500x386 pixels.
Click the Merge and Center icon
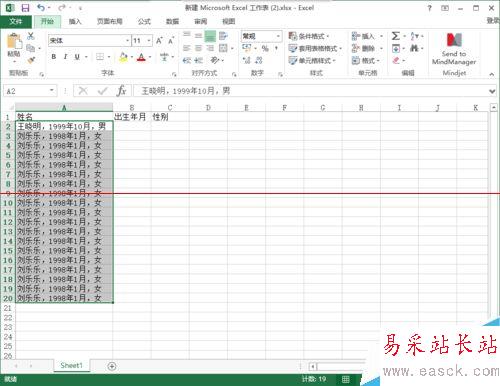(223, 48)
